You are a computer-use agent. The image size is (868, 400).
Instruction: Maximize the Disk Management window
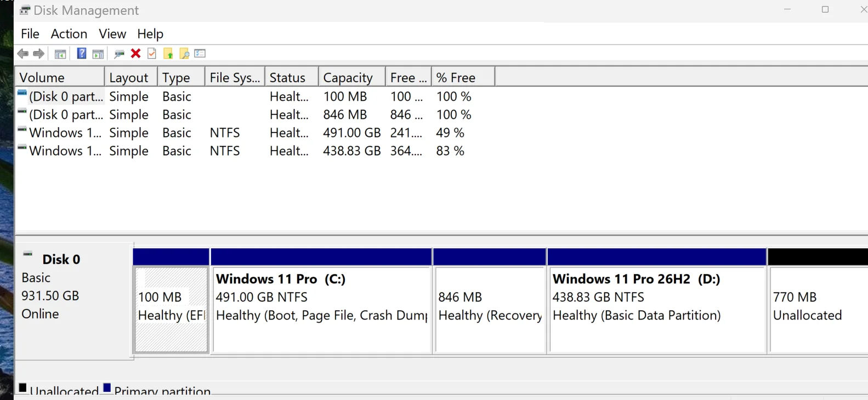tap(825, 9)
